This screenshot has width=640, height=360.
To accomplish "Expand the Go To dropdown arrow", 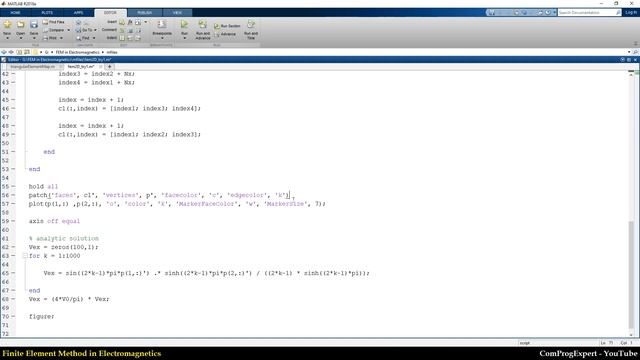I will [96, 30].
